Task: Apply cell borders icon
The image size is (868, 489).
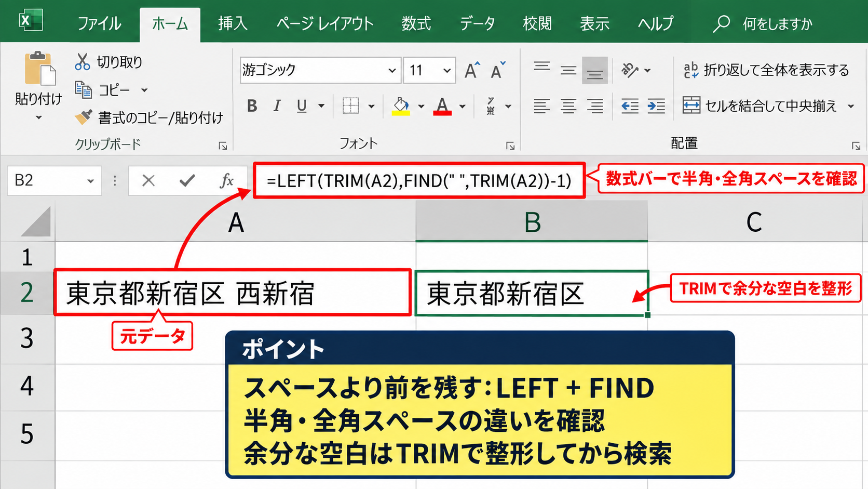Action: (x=350, y=106)
